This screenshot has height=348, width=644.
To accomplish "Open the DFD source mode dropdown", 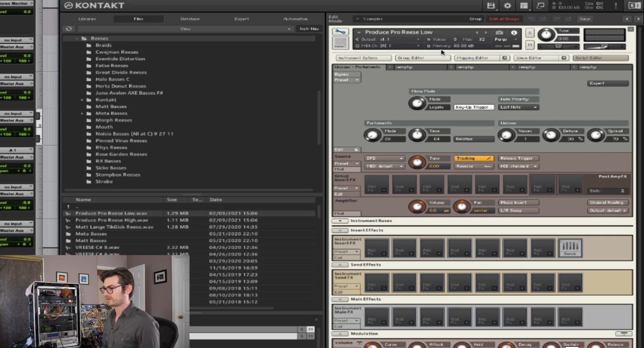I will 384,158.
